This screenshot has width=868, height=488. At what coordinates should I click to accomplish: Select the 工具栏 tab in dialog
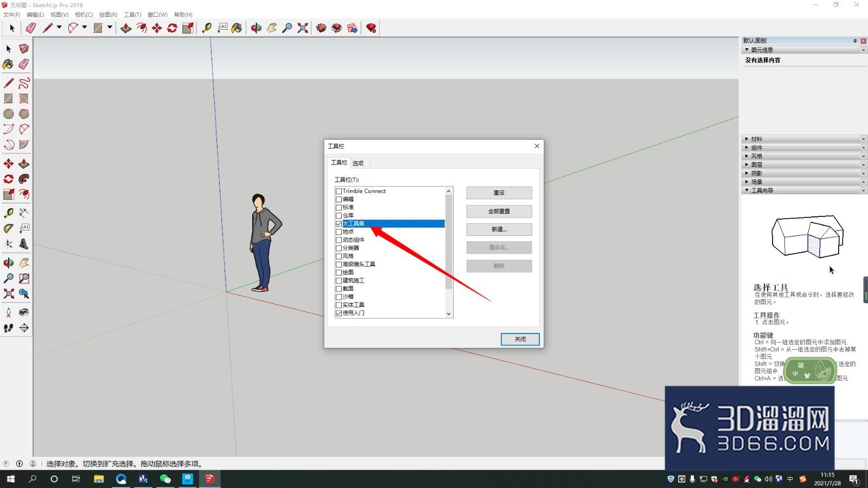tap(339, 163)
